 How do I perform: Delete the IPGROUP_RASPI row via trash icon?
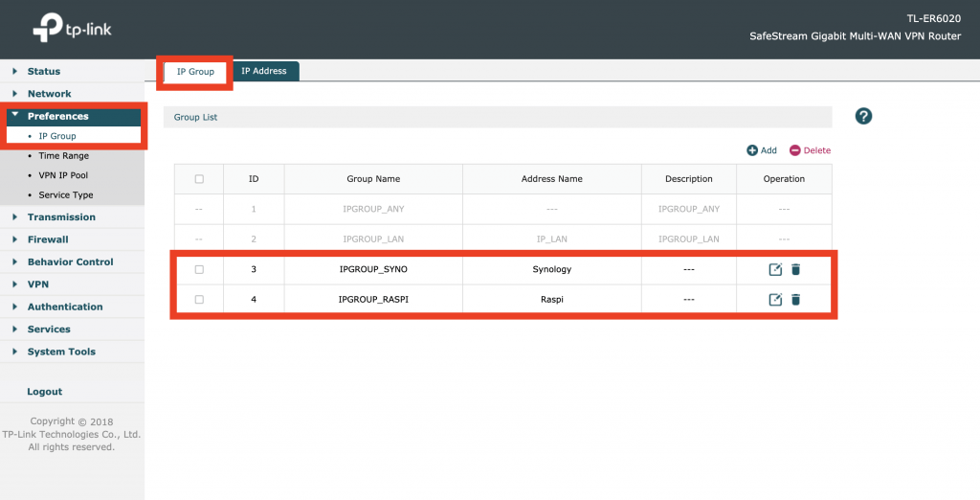tap(795, 300)
